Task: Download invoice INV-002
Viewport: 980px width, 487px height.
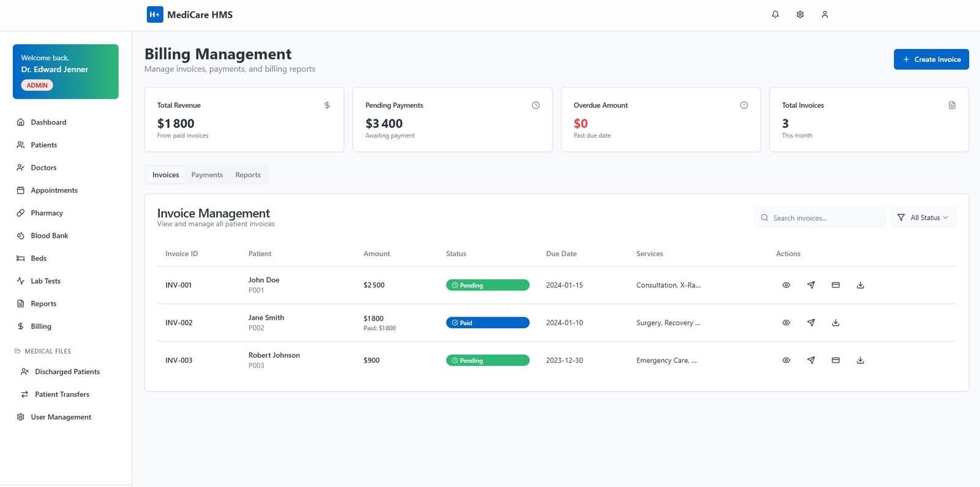Action: [835, 323]
